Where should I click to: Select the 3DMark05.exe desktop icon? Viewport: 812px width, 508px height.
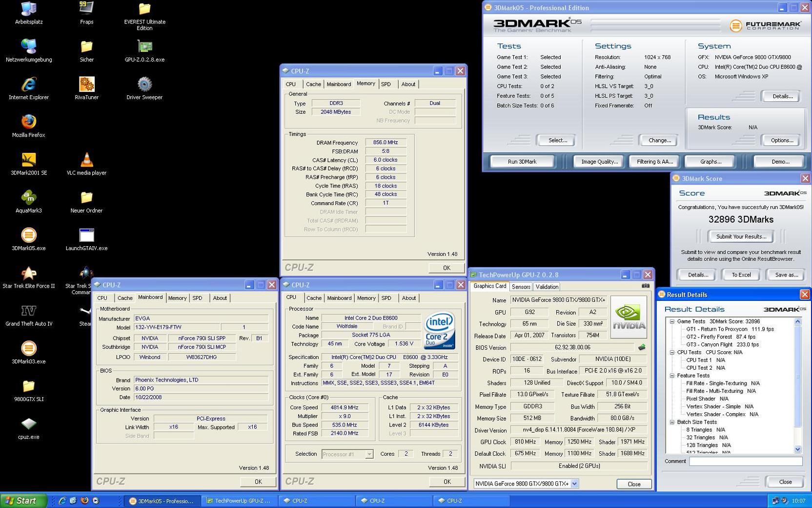(29, 239)
